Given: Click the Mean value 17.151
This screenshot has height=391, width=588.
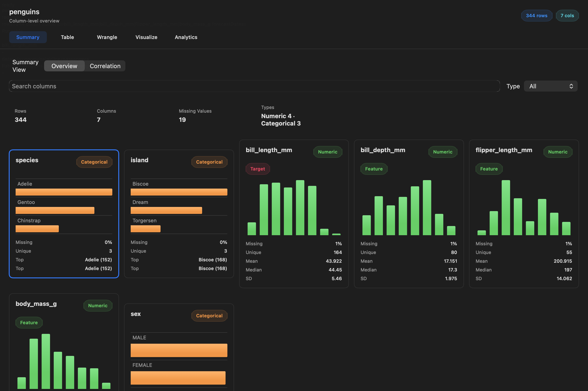Looking at the screenshot, I should point(450,261).
